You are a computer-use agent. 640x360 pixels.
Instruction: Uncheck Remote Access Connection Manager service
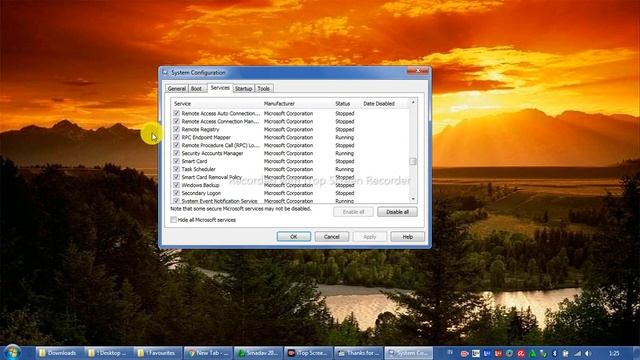click(x=176, y=121)
